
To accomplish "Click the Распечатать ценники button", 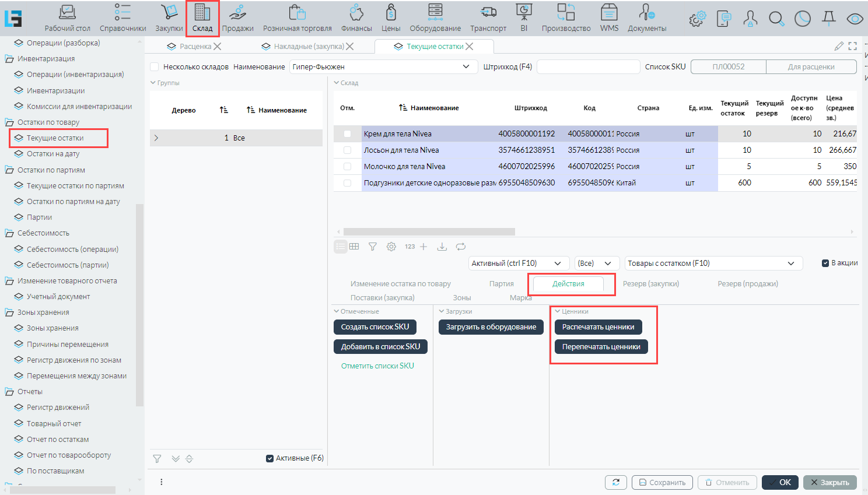I will coord(598,327).
